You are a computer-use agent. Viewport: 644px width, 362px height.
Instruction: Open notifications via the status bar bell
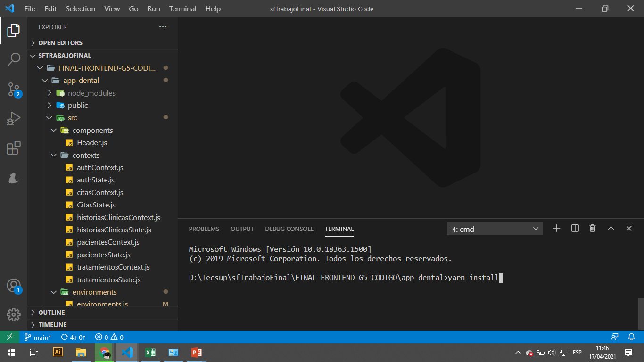(632, 337)
